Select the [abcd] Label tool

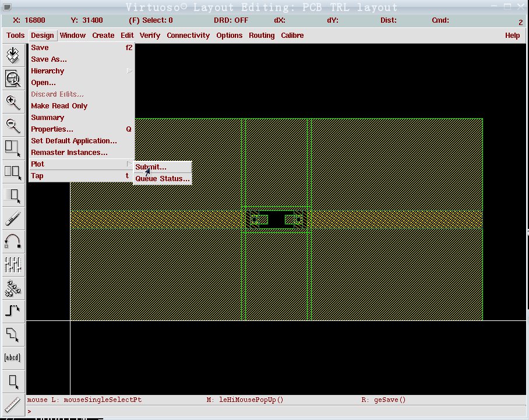[x=13, y=358]
